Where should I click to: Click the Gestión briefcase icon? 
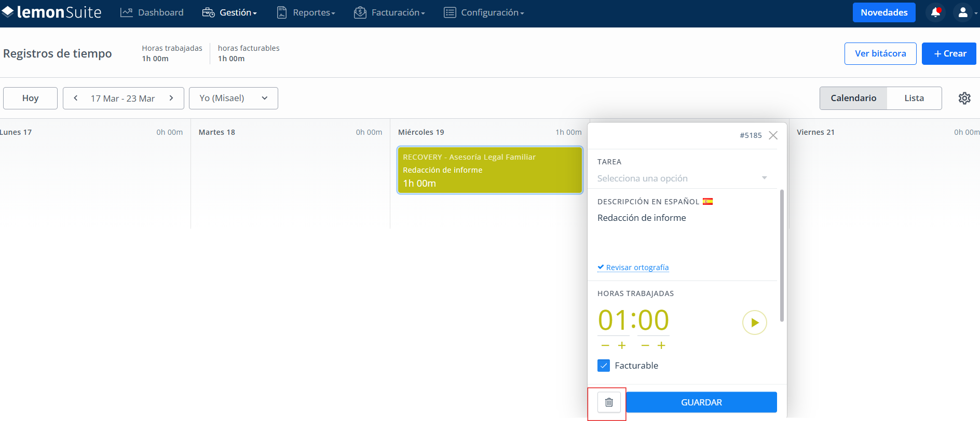[209, 12]
